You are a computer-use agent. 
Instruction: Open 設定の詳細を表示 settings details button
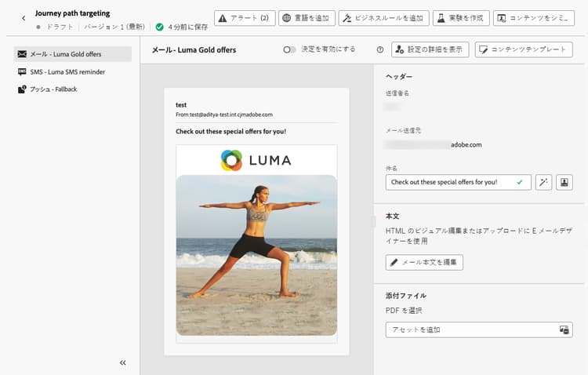coord(430,49)
